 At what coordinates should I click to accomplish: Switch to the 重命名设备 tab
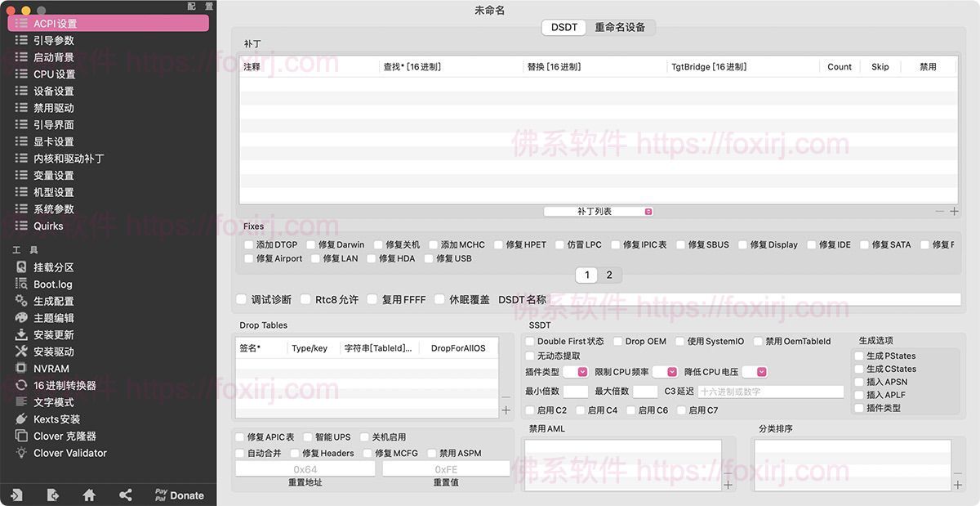[619, 26]
